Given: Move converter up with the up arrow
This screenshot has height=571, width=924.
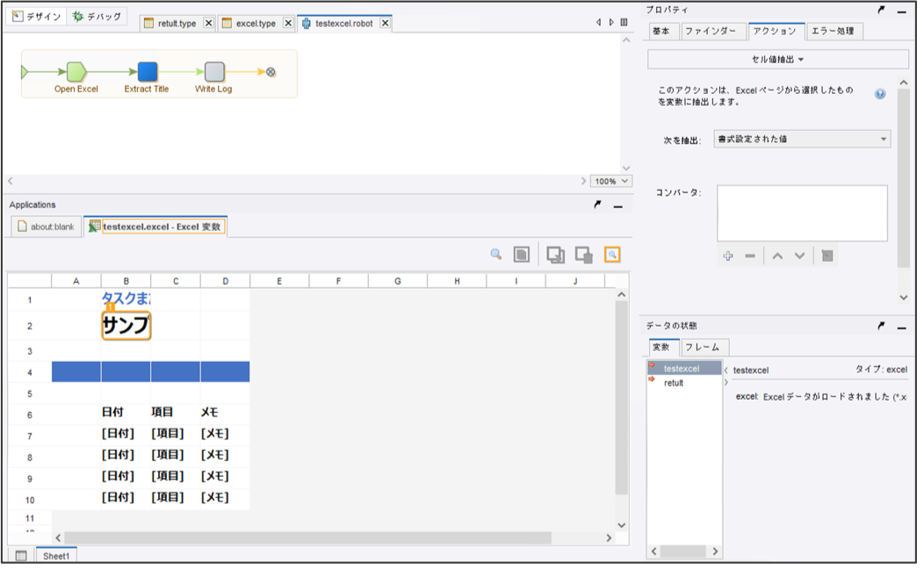Looking at the screenshot, I should [x=777, y=256].
